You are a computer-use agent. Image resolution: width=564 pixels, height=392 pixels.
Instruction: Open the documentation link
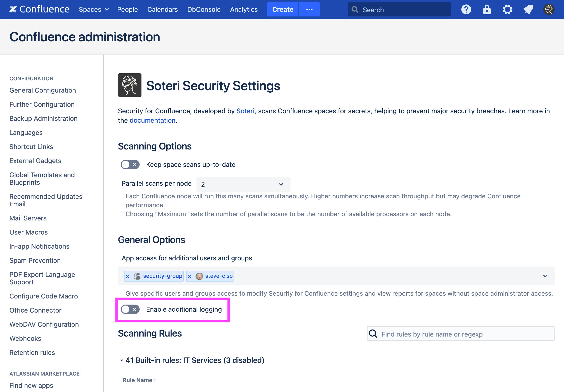point(152,120)
